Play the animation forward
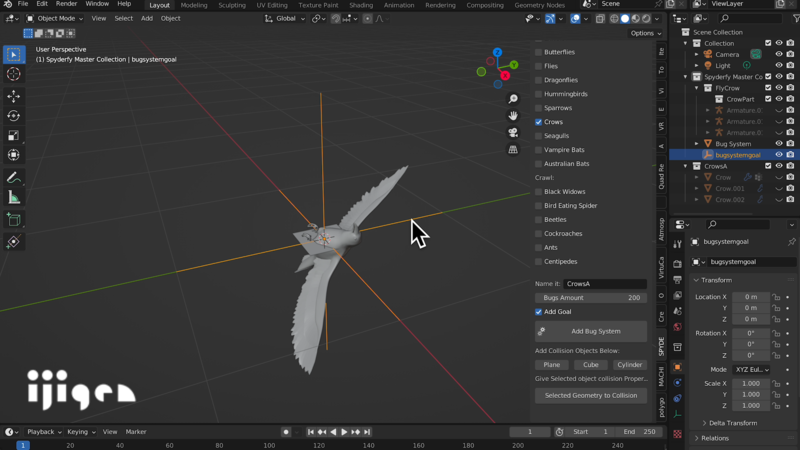 [x=344, y=432]
